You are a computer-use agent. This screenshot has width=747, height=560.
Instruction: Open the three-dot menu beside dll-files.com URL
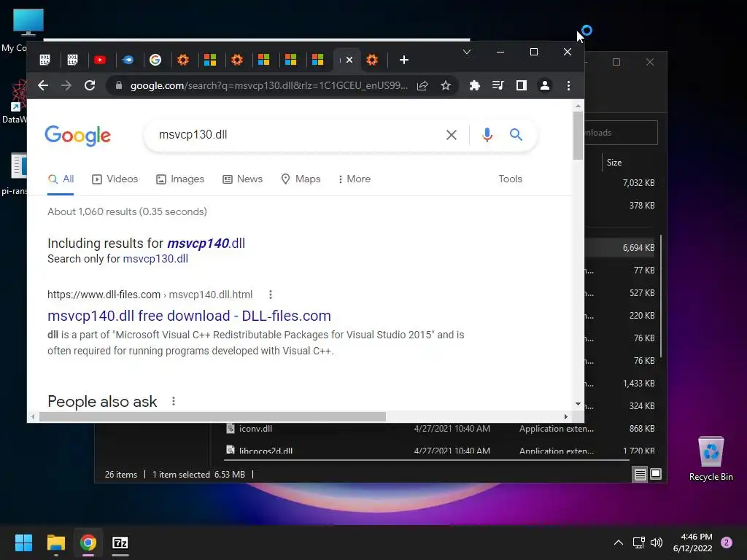coord(270,295)
